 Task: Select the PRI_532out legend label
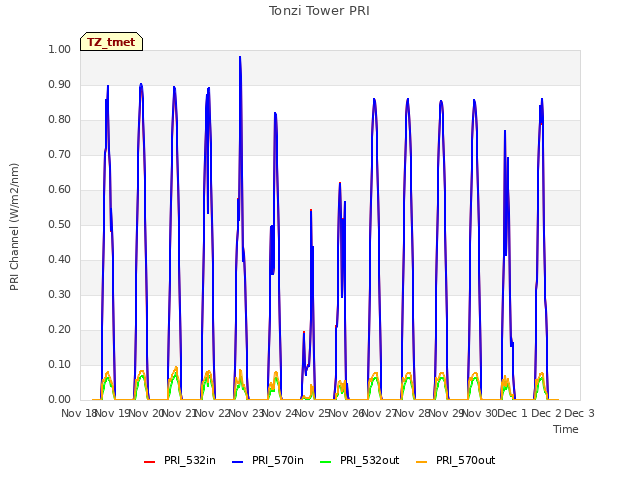[x=370, y=460]
